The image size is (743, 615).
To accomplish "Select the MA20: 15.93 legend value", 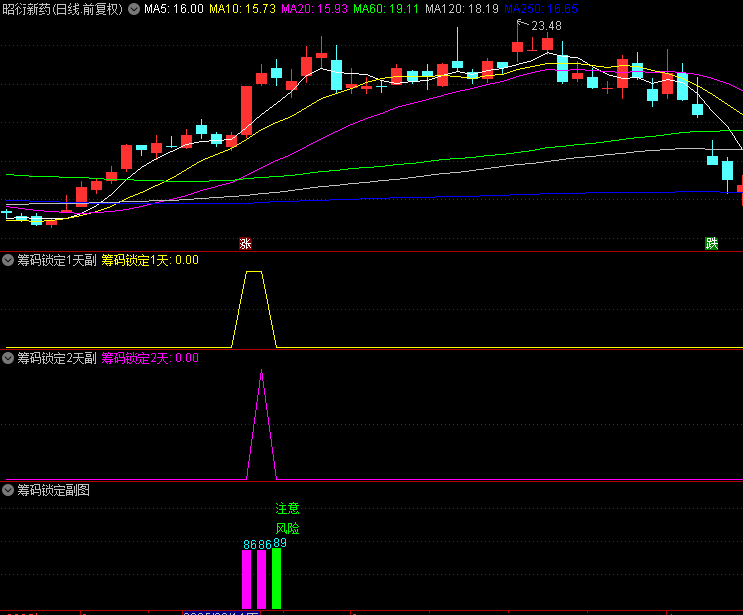I will pyautogui.click(x=314, y=9).
